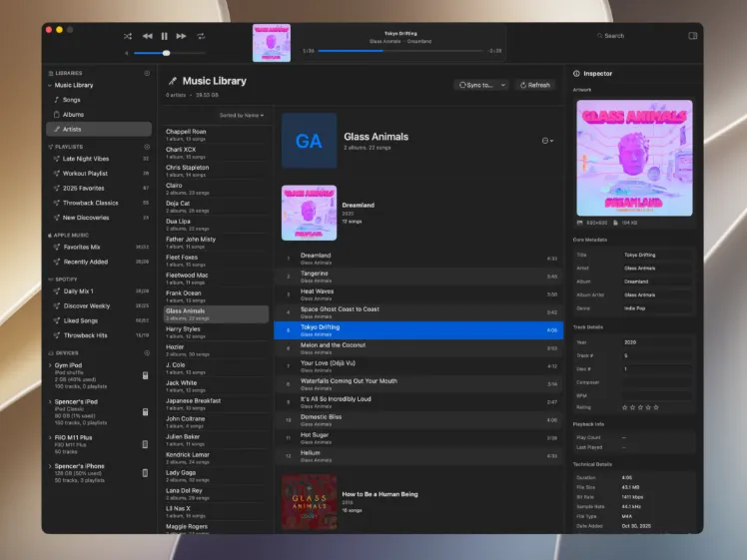Screen dimensions: 747x560
Task: Open Spotify Throwback Hits
Action: (99, 335)
